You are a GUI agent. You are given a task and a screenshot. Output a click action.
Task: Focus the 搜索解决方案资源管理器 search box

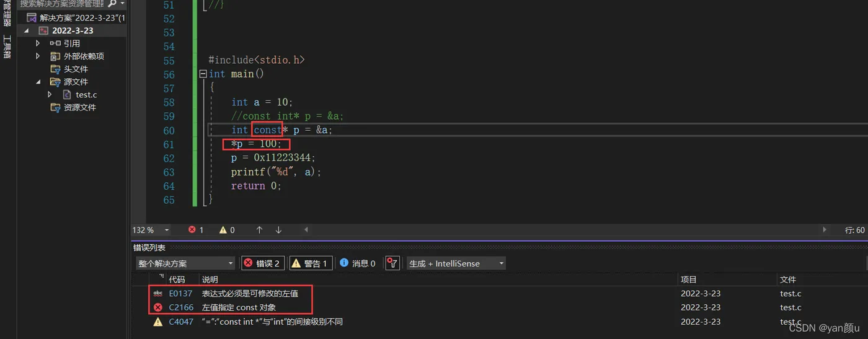point(62,4)
